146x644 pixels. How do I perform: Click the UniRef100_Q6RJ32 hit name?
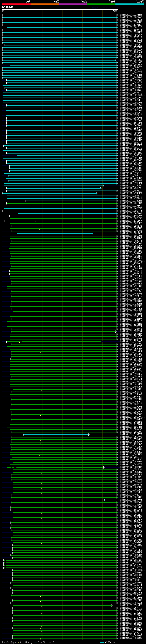tap(131, 218)
